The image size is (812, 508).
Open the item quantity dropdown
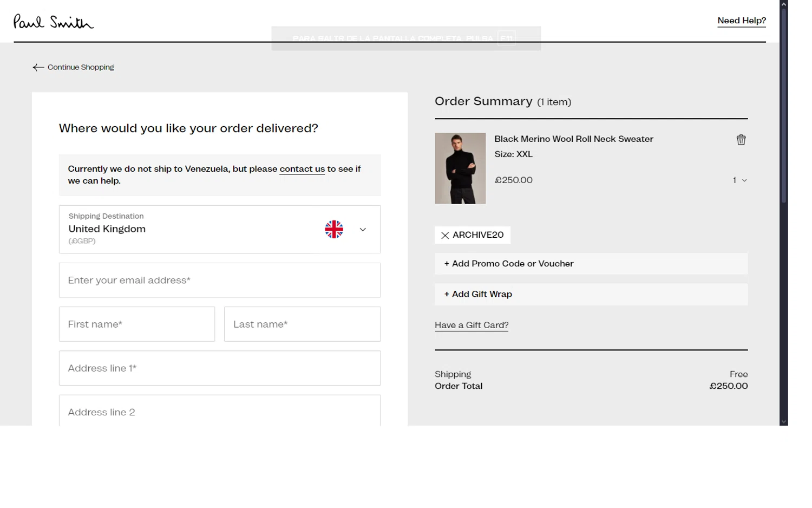739,180
